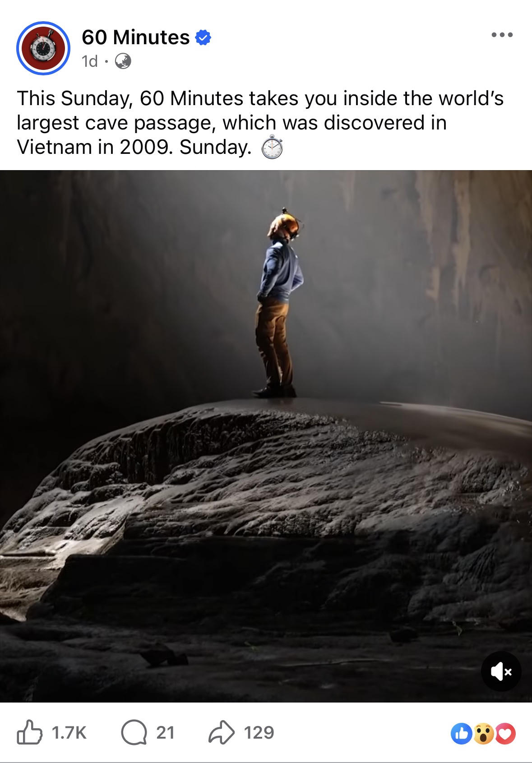View the 1.7K likes count
532x763 pixels.
[x=69, y=732]
